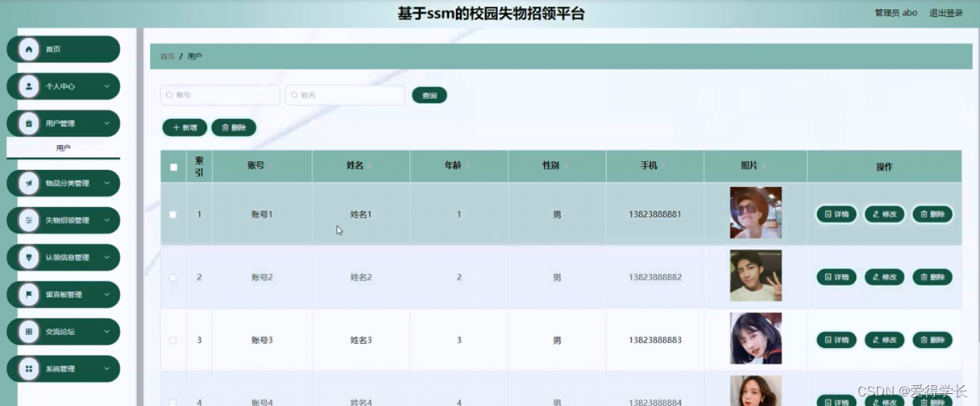Collapse the 用户管理 chevron

point(106,123)
